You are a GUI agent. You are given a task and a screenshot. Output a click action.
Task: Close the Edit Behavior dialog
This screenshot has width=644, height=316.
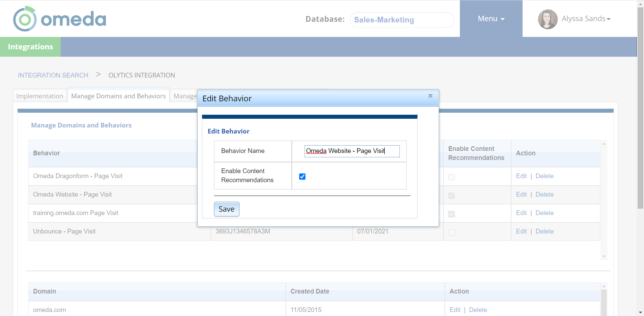[x=430, y=96]
